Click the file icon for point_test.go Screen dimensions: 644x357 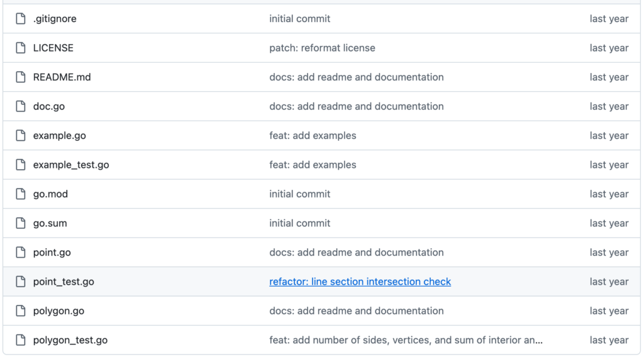click(x=21, y=282)
